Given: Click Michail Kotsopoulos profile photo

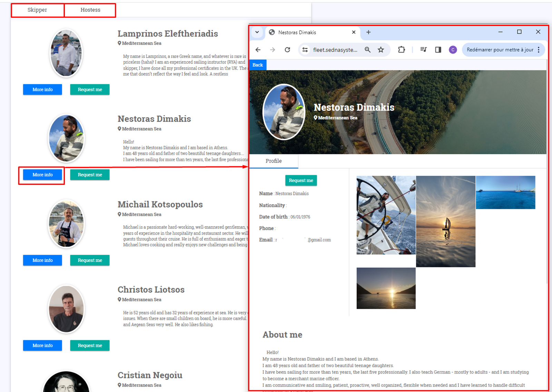Looking at the screenshot, I should tap(66, 224).
